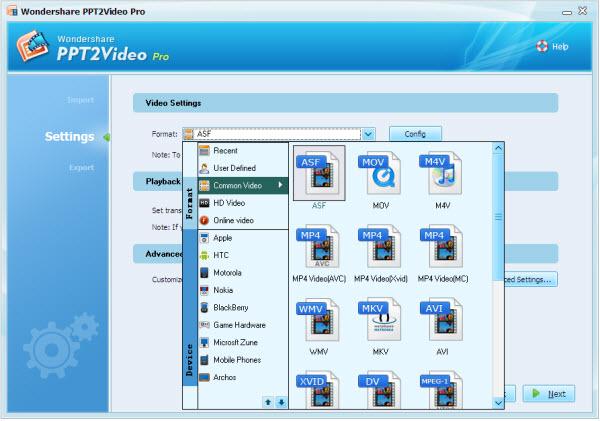
Task: Open the Archos device category
Action: (243, 377)
